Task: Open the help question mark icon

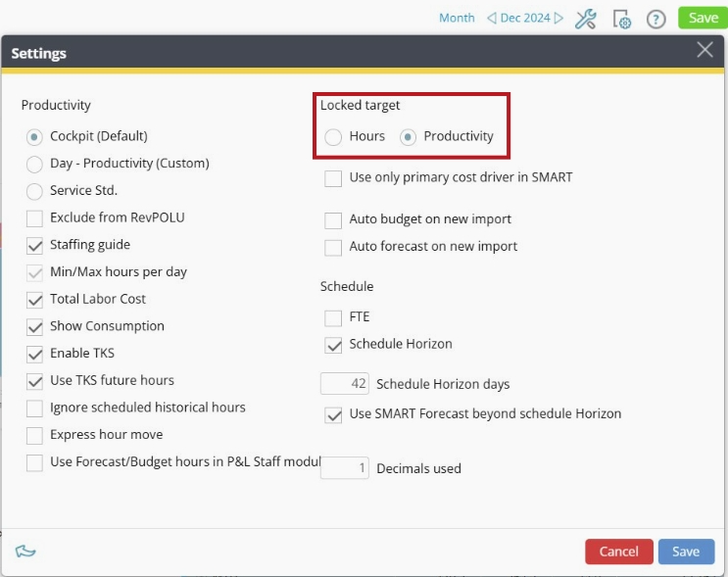Action: coord(656,20)
